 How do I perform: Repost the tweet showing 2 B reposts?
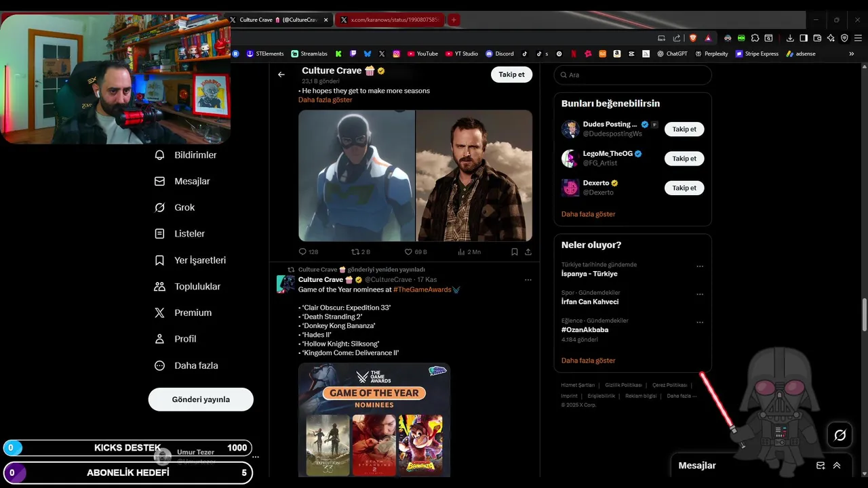[361, 251]
